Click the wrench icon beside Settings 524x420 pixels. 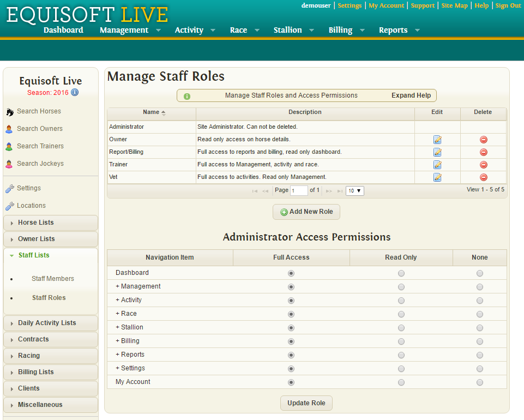10,189
